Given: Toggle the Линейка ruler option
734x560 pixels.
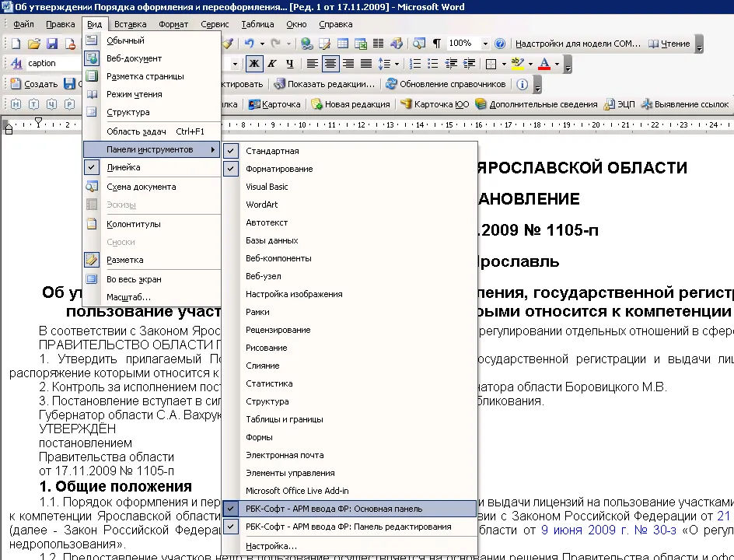Looking at the screenshot, I should 152,167.
